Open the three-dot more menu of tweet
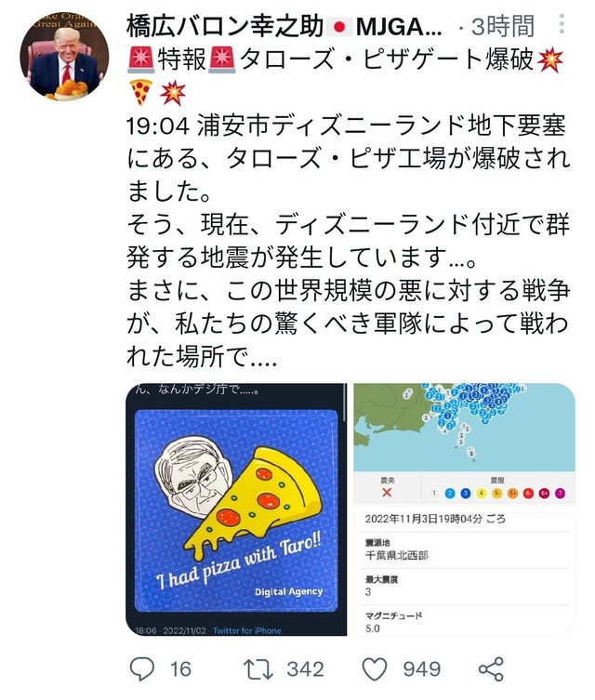 point(562,24)
